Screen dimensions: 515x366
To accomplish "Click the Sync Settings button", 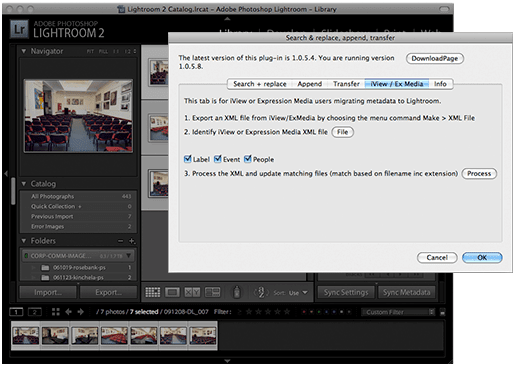I will pos(346,292).
